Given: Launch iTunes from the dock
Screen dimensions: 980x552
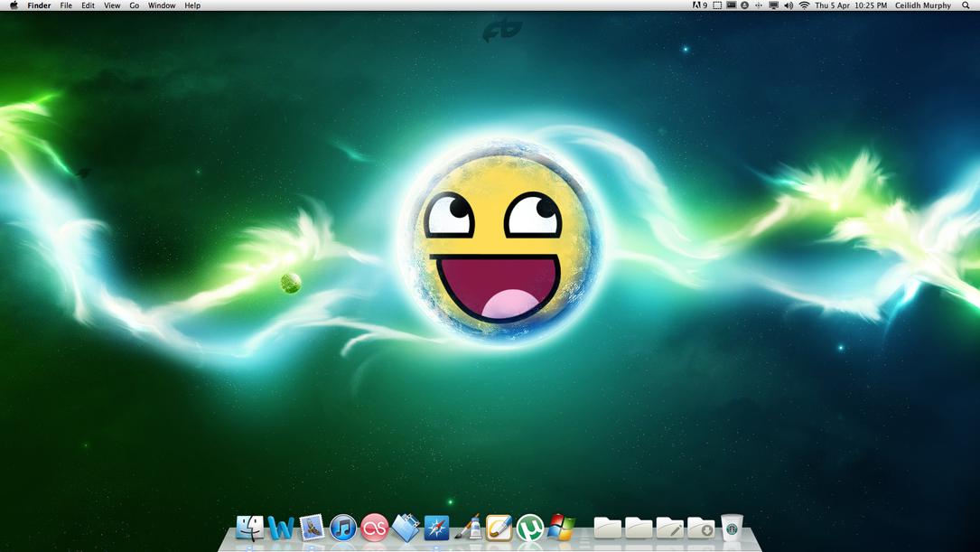Looking at the screenshot, I should point(343,528).
